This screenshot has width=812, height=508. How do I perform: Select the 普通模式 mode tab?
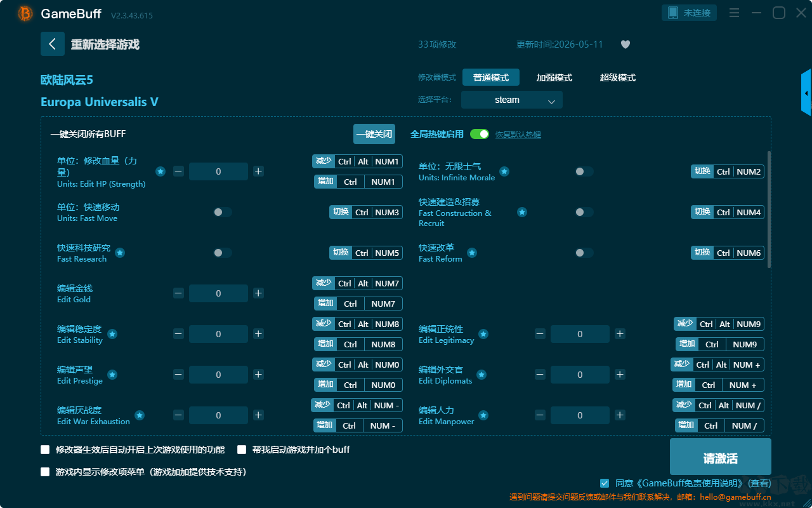tap(491, 77)
